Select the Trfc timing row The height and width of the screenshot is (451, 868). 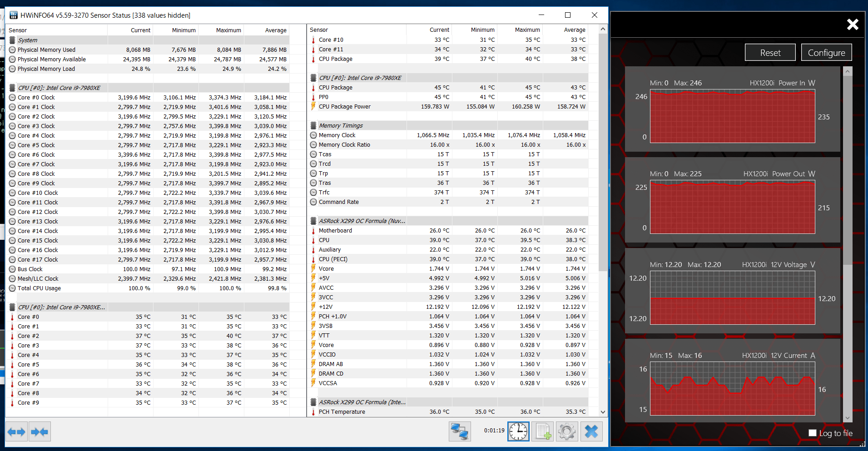[x=448, y=192]
